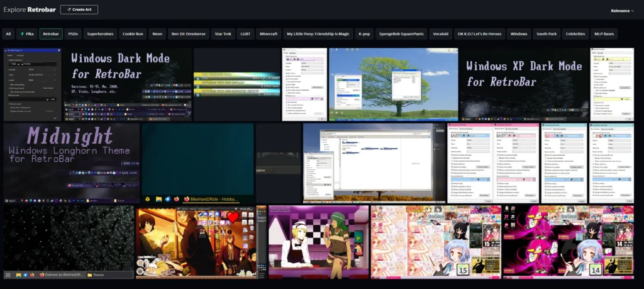Select the Minecraft tag

pyautogui.click(x=268, y=33)
